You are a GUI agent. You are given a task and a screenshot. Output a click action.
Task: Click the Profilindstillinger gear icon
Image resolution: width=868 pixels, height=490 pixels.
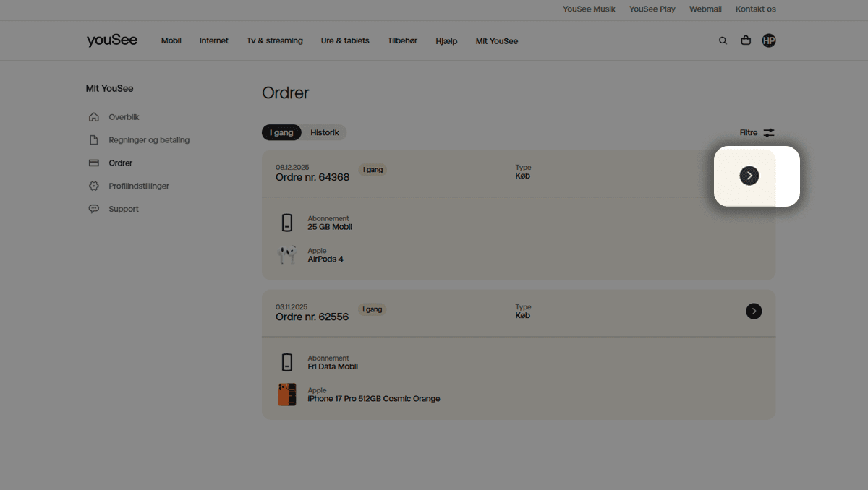pyautogui.click(x=93, y=186)
